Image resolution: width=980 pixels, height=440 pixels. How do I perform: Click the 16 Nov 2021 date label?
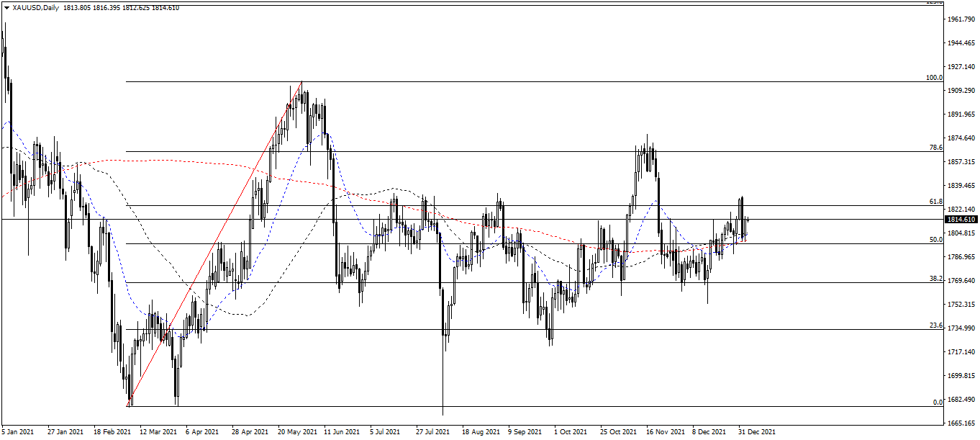tap(665, 432)
